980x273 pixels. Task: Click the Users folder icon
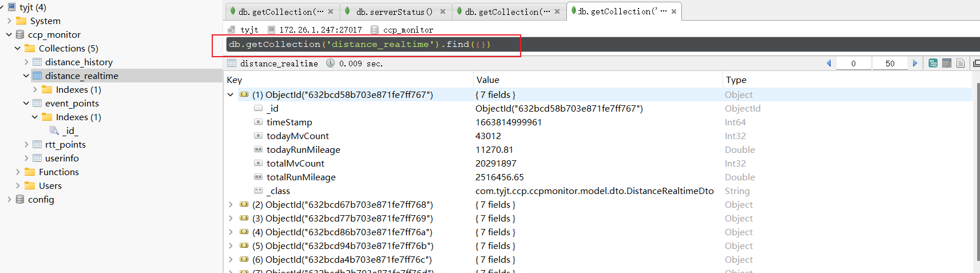pyautogui.click(x=30, y=186)
